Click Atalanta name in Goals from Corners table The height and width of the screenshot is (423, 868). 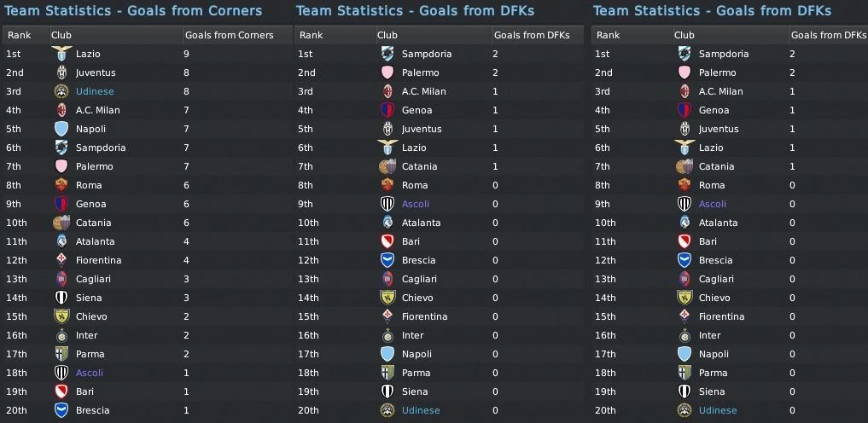tap(94, 223)
